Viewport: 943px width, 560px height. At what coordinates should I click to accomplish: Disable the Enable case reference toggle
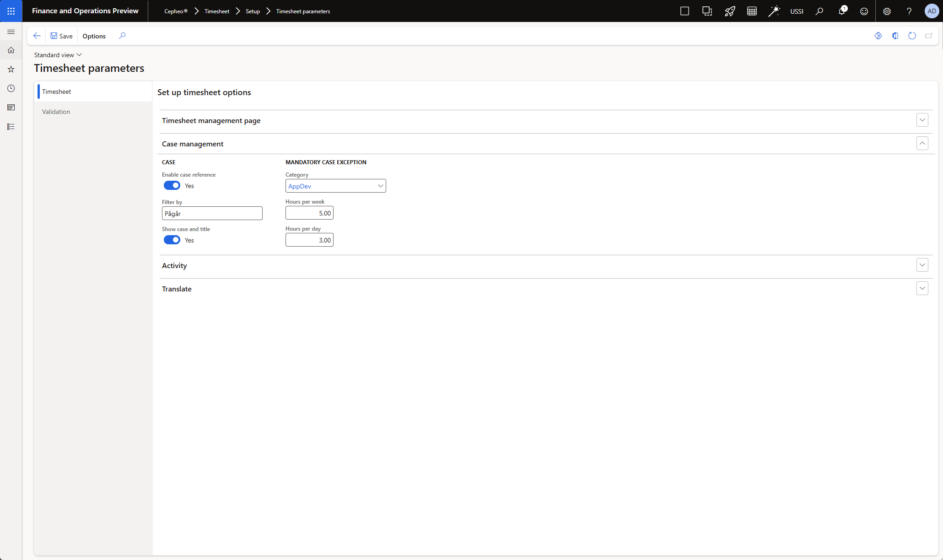pyautogui.click(x=172, y=186)
